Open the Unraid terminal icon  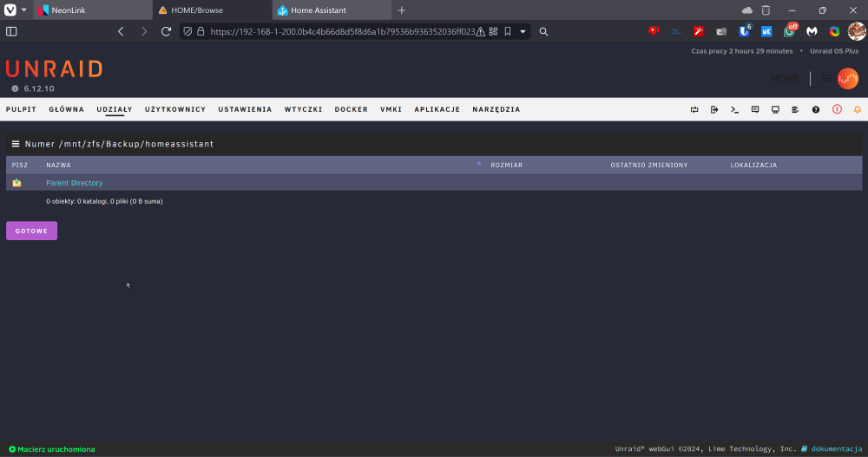pyautogui.click(x=734, y=109)
